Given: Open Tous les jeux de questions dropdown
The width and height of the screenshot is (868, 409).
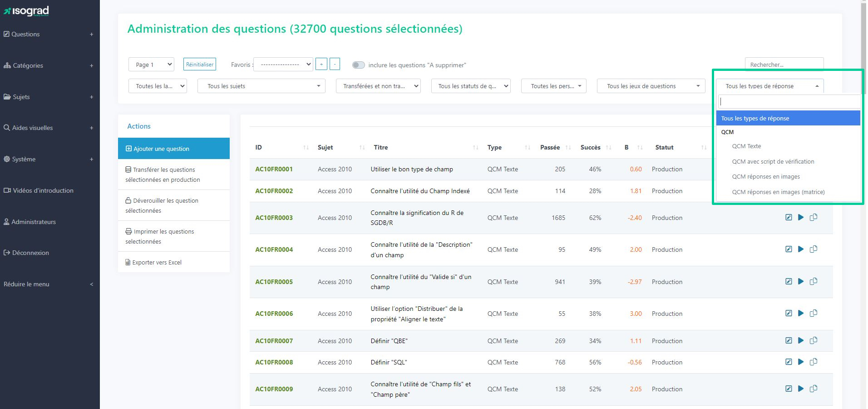Looking at the screenshot, I should 651,86.
